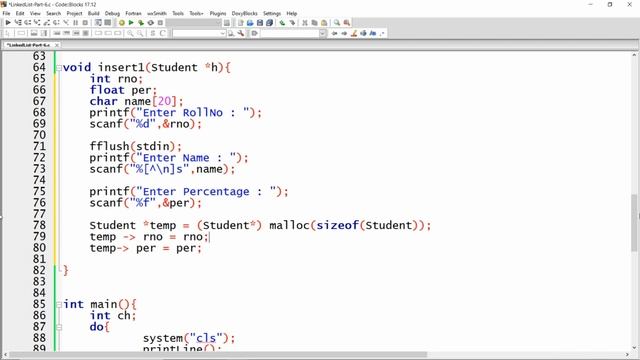Screen dimensions: 640x360
Task: Open the Project menu
Action: (74, 13)
